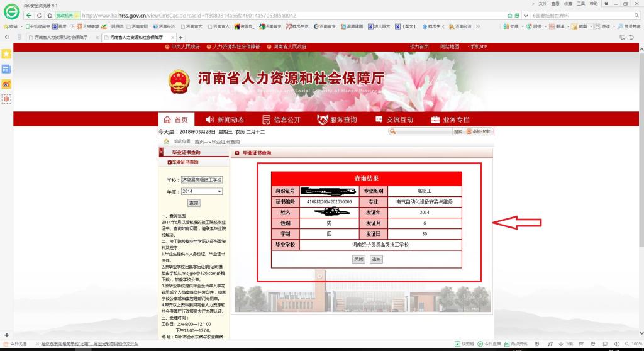644x351 pixels.
Task: Open the 工具 menu
Action: pos(580,4)
